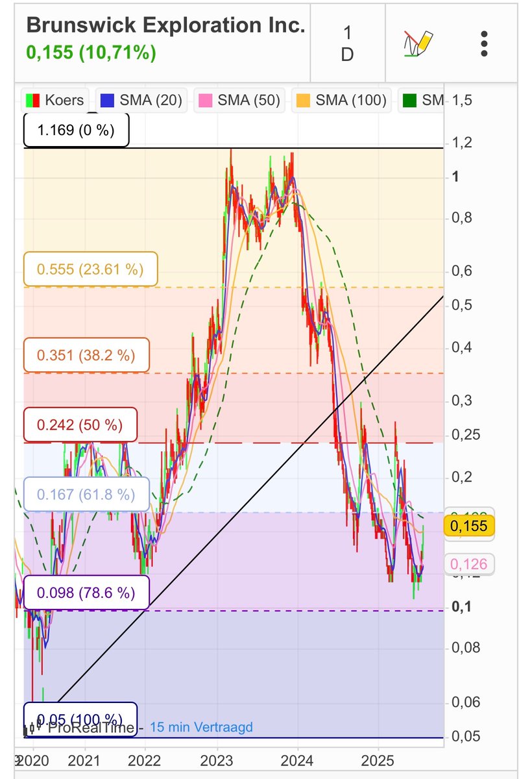The height and width of the screenshot is (779, 532).
Task: Select the 1.169 (0 %) Fibonacci label
Action: pyautogui.click(x=76, y=130)
